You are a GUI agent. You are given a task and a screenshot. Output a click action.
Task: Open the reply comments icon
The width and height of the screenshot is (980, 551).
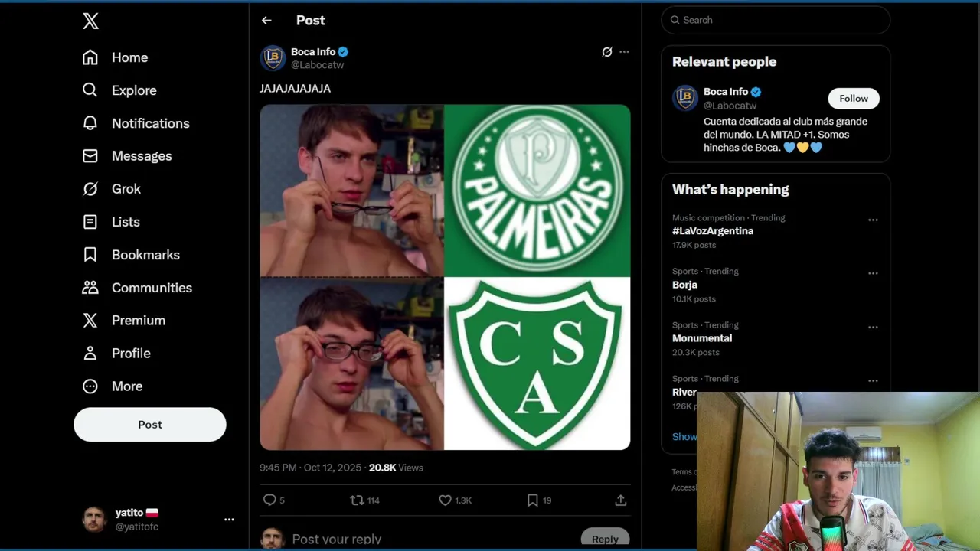tap(269, 500)
